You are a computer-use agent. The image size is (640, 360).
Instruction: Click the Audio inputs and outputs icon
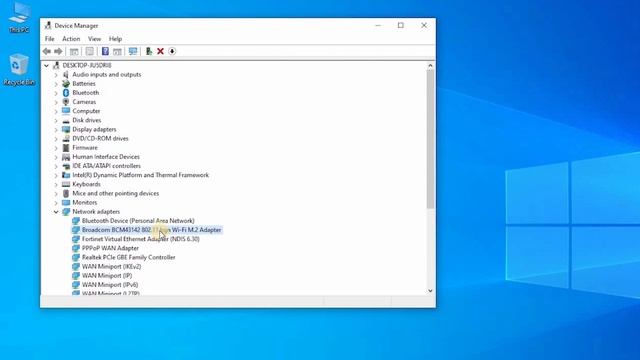point(66,75)
